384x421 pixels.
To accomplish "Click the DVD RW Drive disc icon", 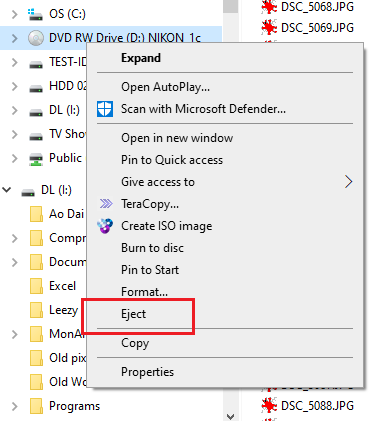I will point(36,38).
